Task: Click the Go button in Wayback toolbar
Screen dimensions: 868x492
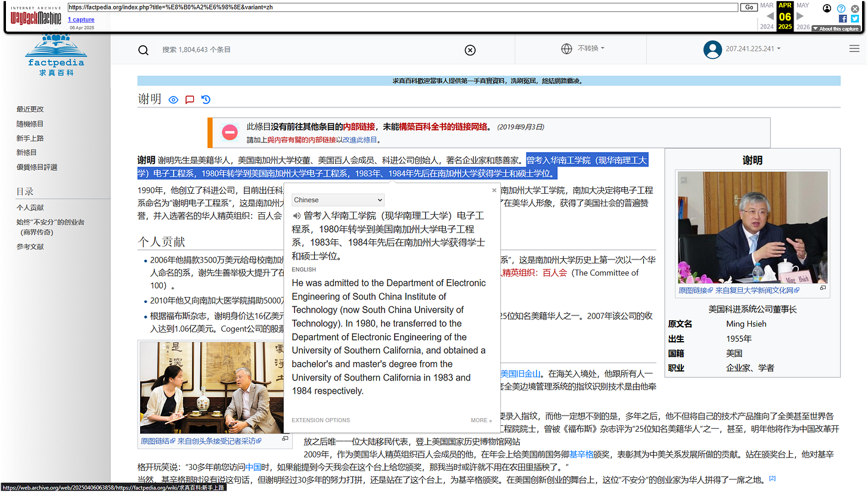Action: pos(749,7)
